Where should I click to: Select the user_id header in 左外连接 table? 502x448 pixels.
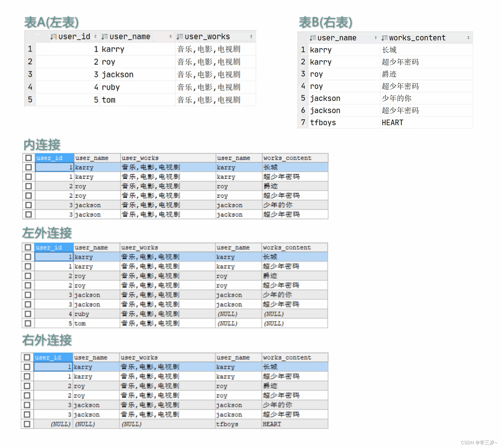click(x=54, y=247)
